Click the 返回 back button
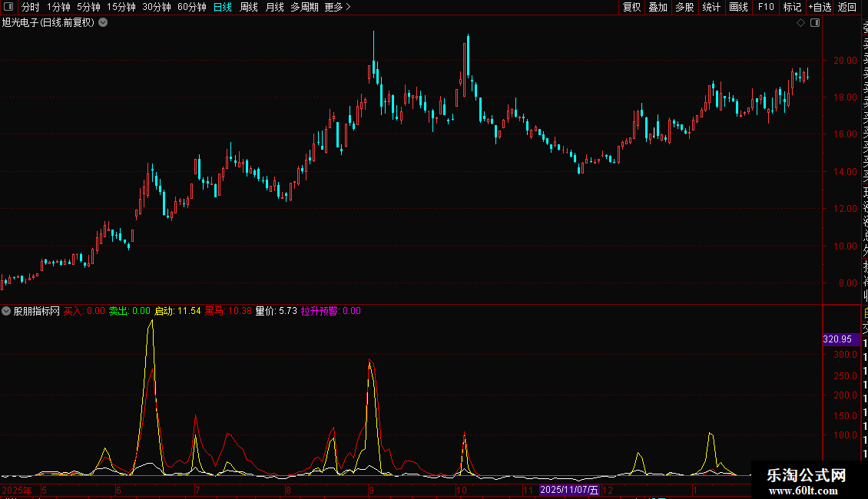This screenshot has height=499, width=868. pos(847,7)
